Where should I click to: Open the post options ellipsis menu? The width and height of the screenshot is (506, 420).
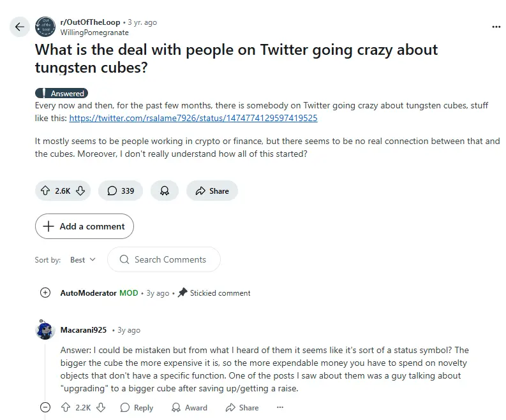tap(496, 27)
